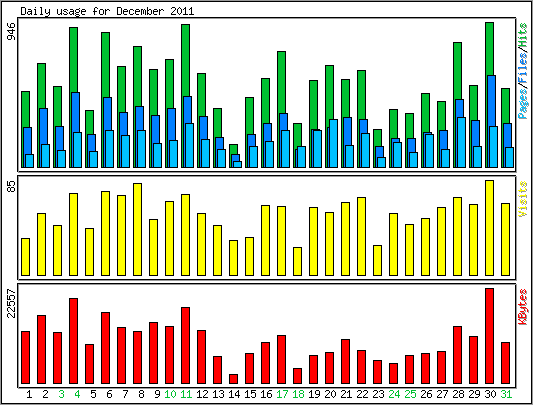The height and width of the screenshot is (405, 533).
Task: Click day 8 on the x-axis
Action: 141,394
